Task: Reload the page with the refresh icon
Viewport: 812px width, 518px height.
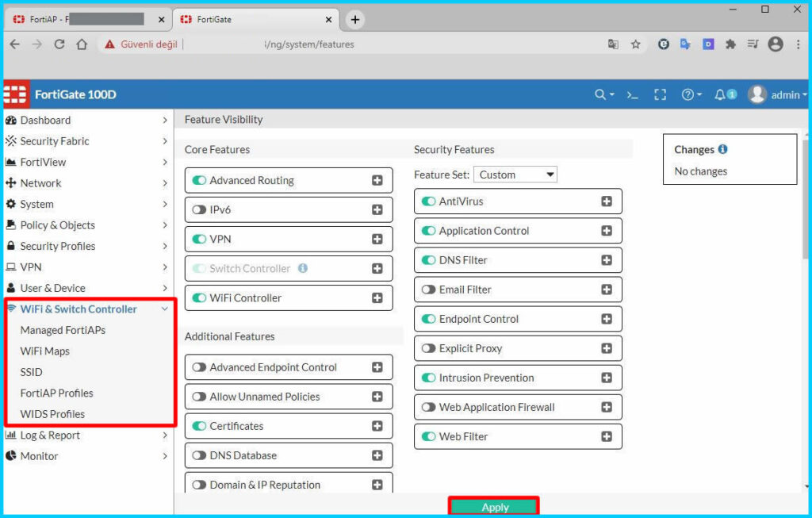Action: pos(59,44)
